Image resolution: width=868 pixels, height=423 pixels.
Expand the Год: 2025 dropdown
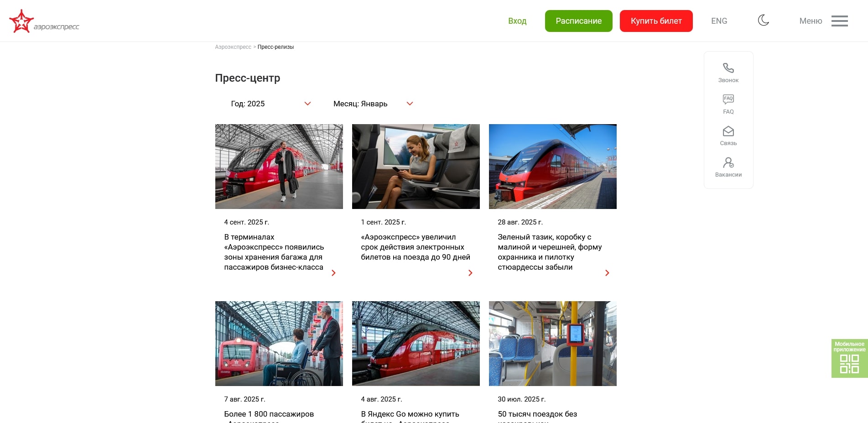(x=270, y=104)
